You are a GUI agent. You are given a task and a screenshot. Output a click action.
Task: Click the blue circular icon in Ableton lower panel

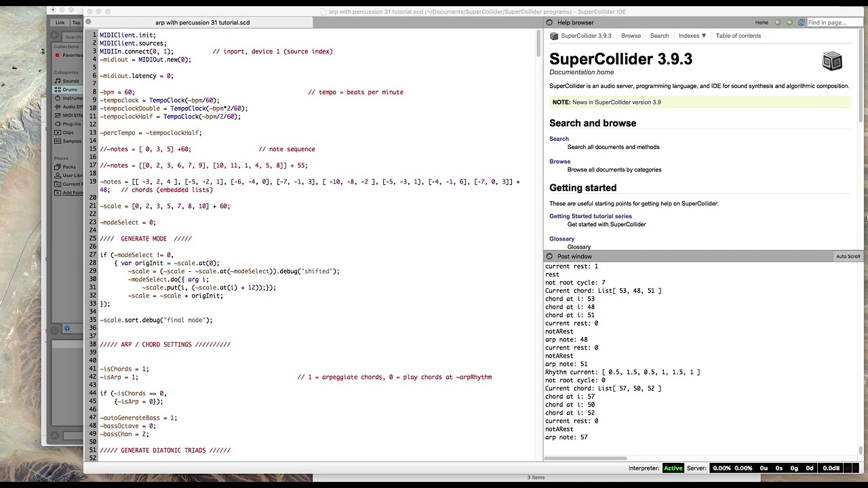click(x=66, y=329)
